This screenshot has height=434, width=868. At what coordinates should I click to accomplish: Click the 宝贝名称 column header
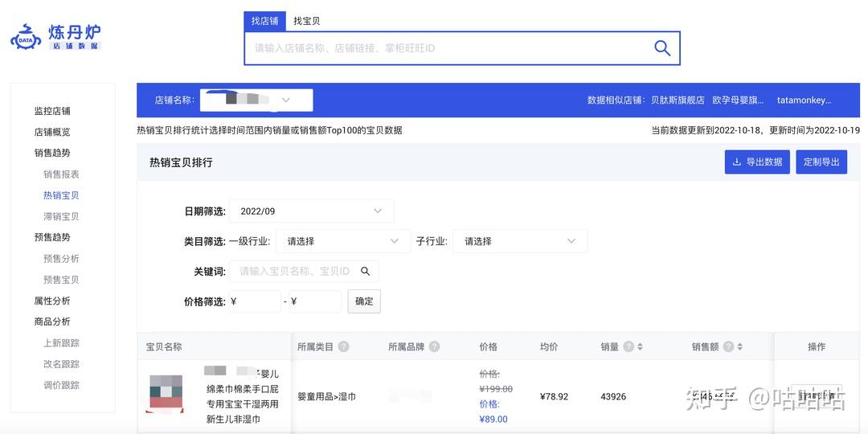tap(164, 346)
